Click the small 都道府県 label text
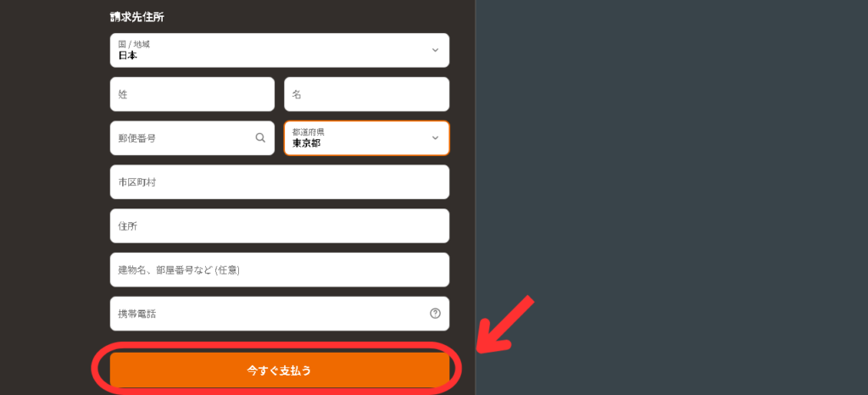The image size is (868, 395). 308,131
